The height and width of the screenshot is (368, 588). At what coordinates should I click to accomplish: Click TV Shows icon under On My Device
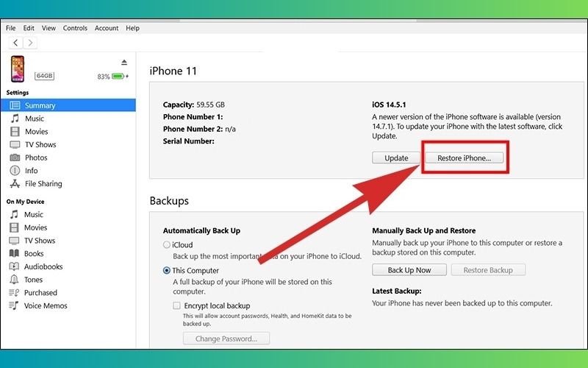point(14,241)
